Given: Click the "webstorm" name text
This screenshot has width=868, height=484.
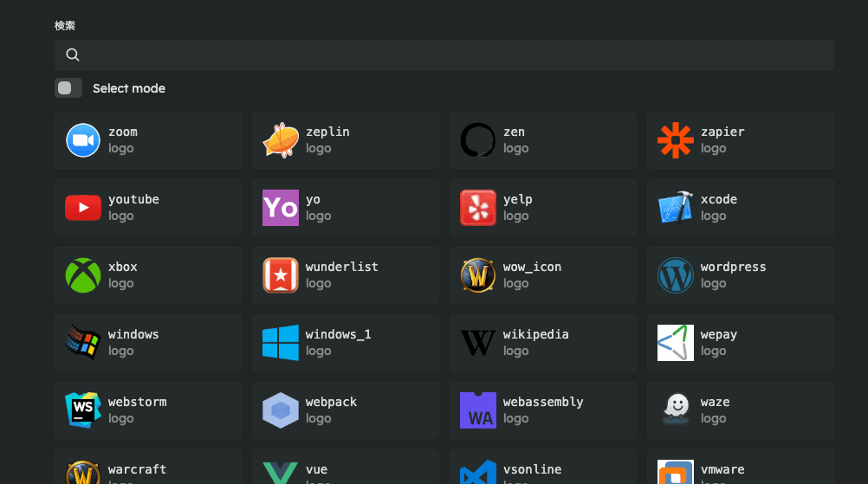Looking at the screenshot, I should (x=137, y=402).
